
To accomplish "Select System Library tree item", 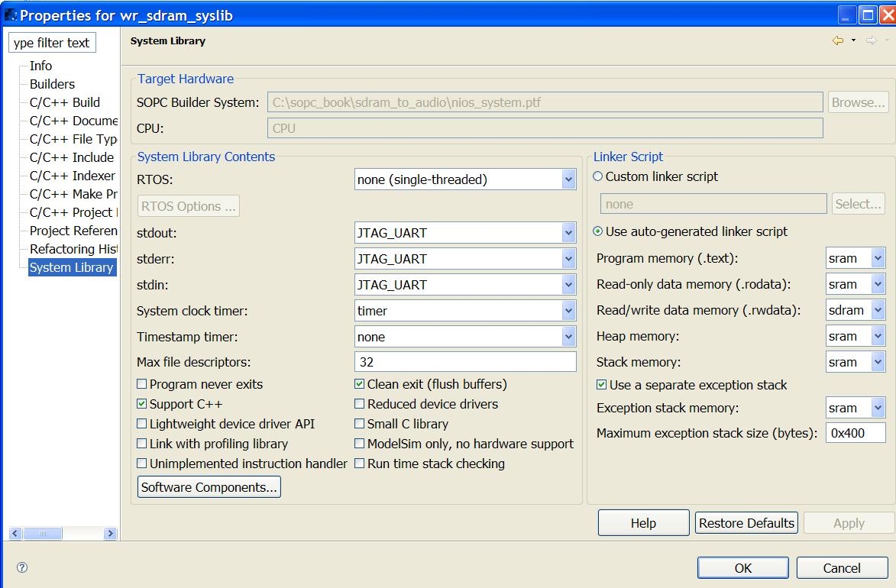I will click(x=72, y=267).
